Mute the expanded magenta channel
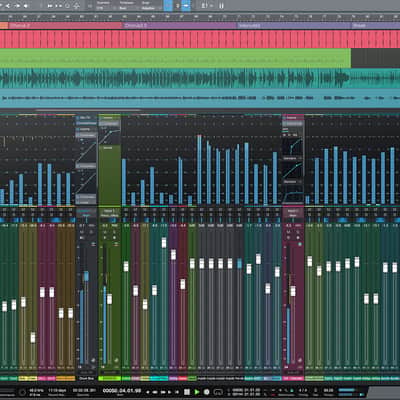 click(289, 232)
